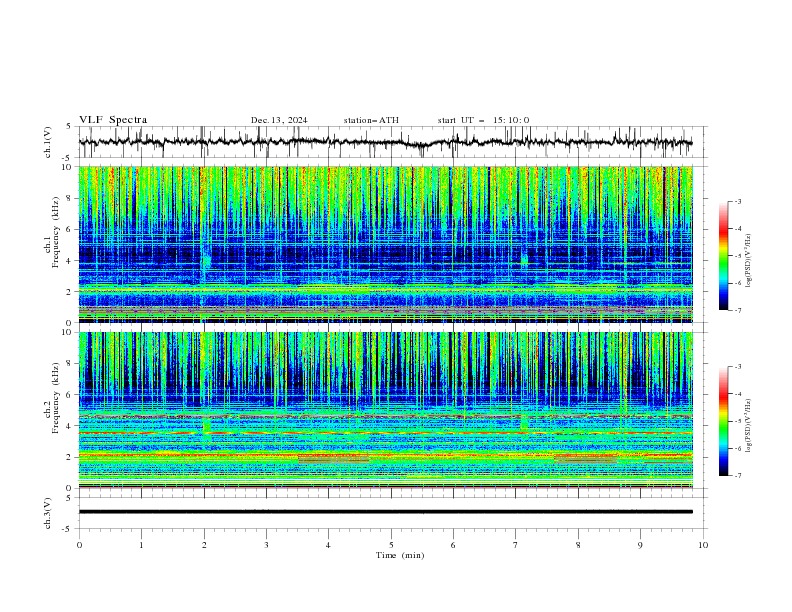Click the 'ch.1 Frequency (kHz)' axis label
Image resolution: width=792 pixels, height=612 pixels.
click(52, 233)
